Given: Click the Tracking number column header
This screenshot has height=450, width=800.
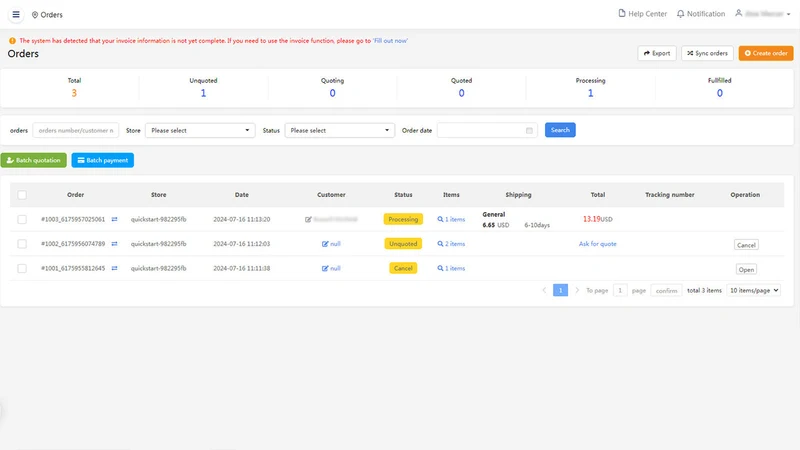Looking at the screenshot, I should [x=669, y=195].
